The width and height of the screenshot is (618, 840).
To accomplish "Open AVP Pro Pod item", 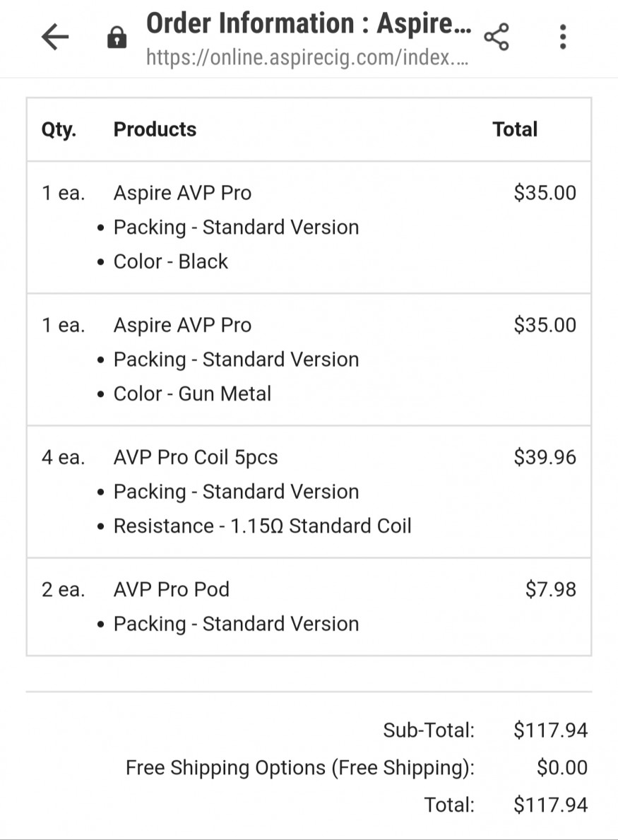I will 172,589.
